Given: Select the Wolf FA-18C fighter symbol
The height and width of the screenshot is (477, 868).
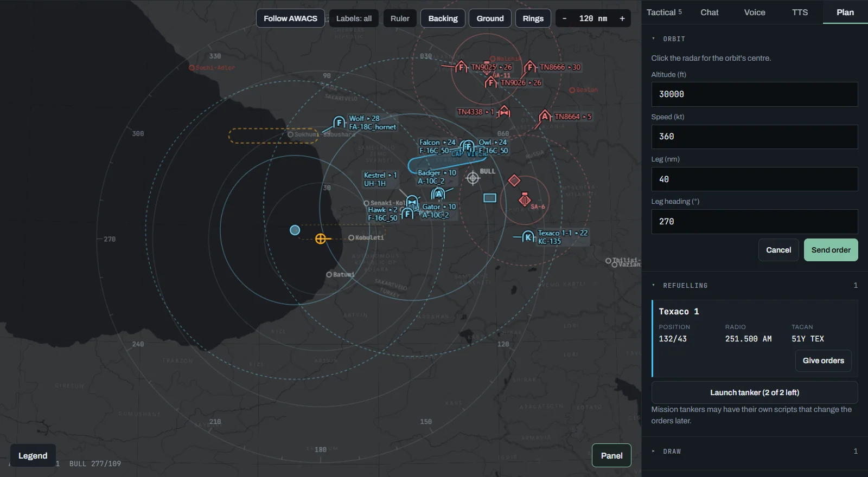Looking at the screenshot, I should point(339,123).
